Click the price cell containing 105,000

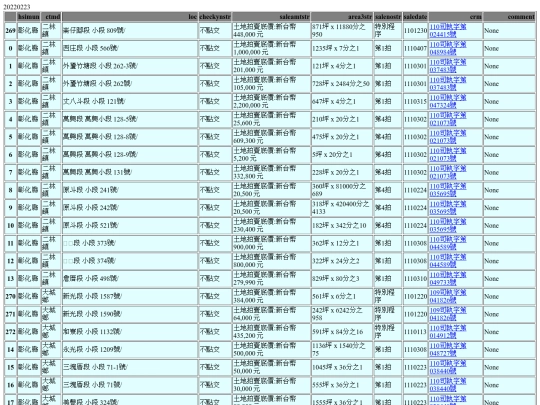point(271,84)
